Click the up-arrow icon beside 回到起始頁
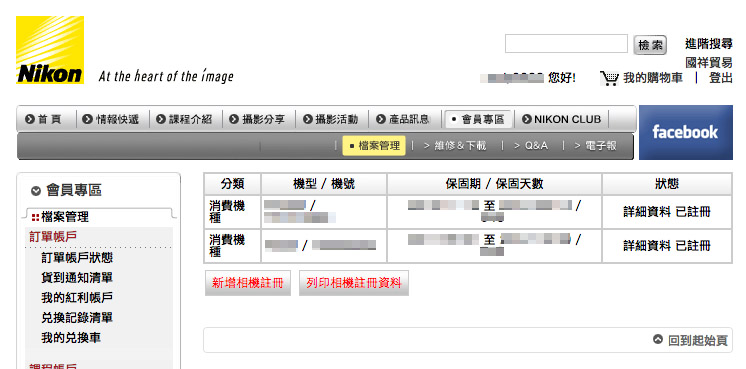This screenshot has height=369, width=746. 658,340
